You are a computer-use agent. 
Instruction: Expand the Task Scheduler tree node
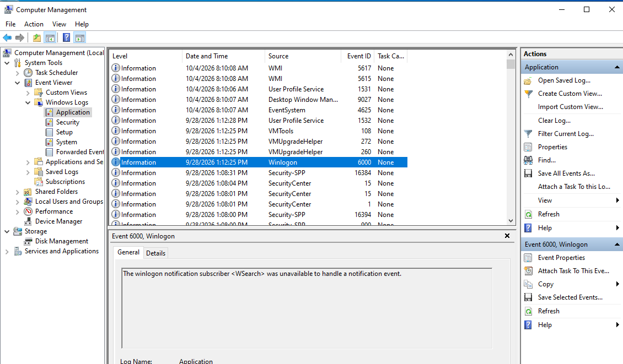(17, 73)
